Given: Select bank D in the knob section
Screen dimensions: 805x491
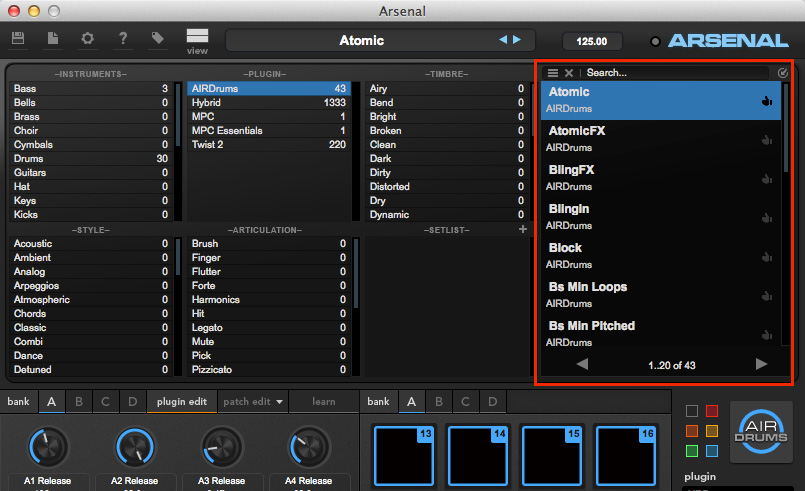Looking at the screenshot, I should pyautogui.click(x=132, y=402).
